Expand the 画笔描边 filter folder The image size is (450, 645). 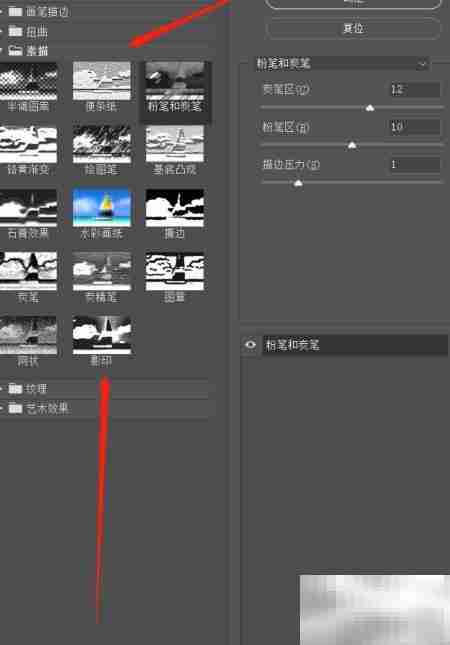(2, 12)
